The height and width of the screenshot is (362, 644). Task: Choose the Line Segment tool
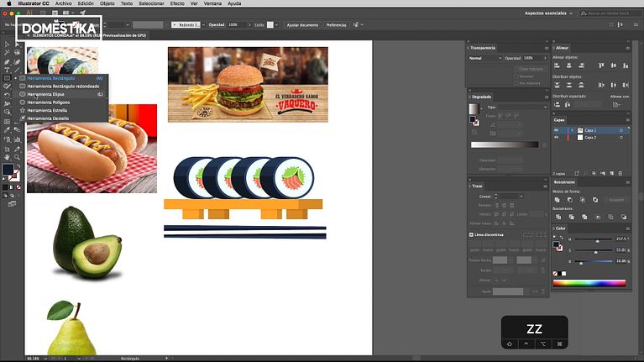tap(17, 71)
